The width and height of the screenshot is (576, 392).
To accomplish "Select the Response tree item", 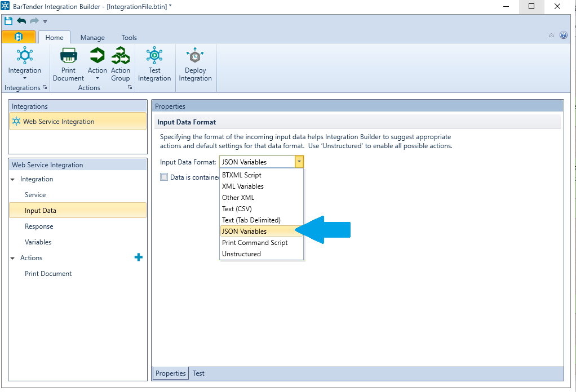I will click(x=39, y=226).
